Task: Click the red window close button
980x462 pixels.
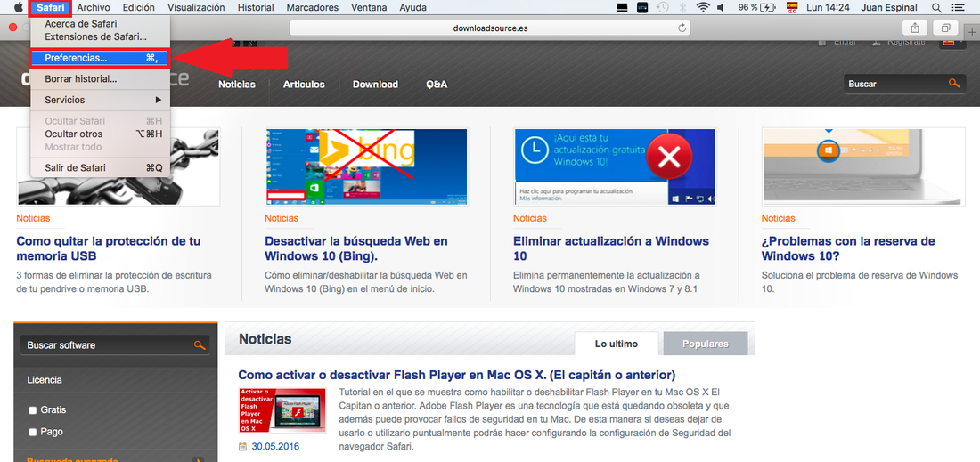Action: coord(12,28)
